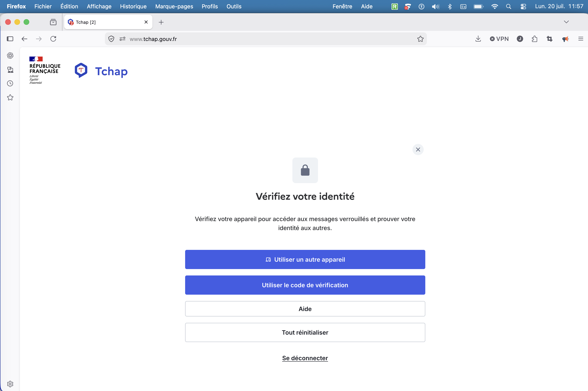Click the screenshot crop tool icon

549,39
